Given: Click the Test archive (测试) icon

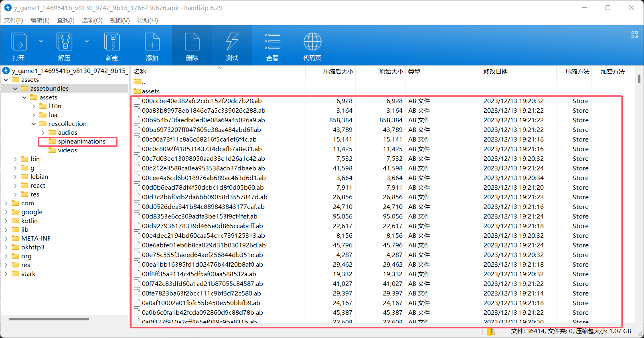Looking at the screenshot, I should click(232, 43).
